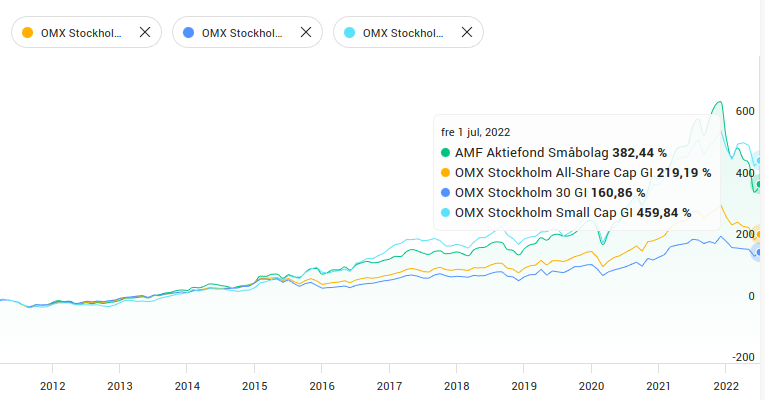Click the cyan dot in the third chip

pyautogui.click(x=349, y=33)
